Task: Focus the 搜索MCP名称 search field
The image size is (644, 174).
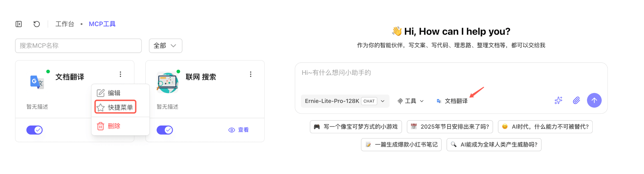Action: coord(78,46)
